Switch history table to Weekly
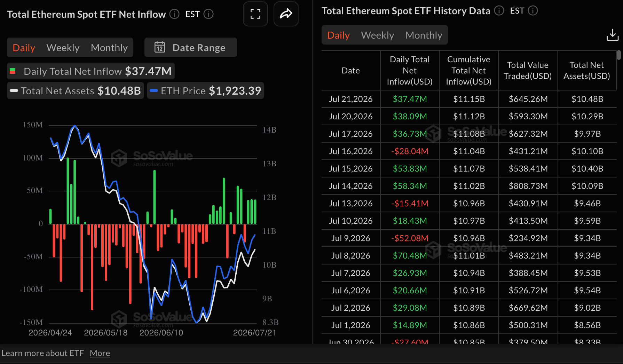 378,35
